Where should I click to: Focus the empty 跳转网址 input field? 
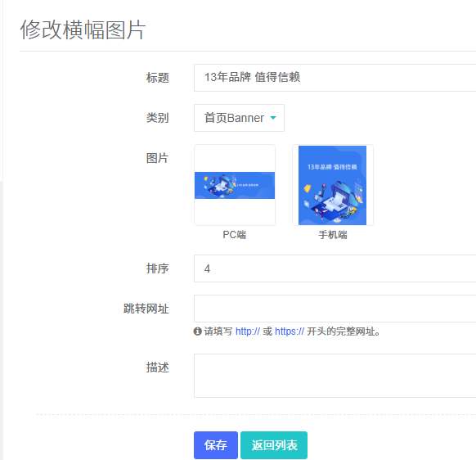[335, 309]
